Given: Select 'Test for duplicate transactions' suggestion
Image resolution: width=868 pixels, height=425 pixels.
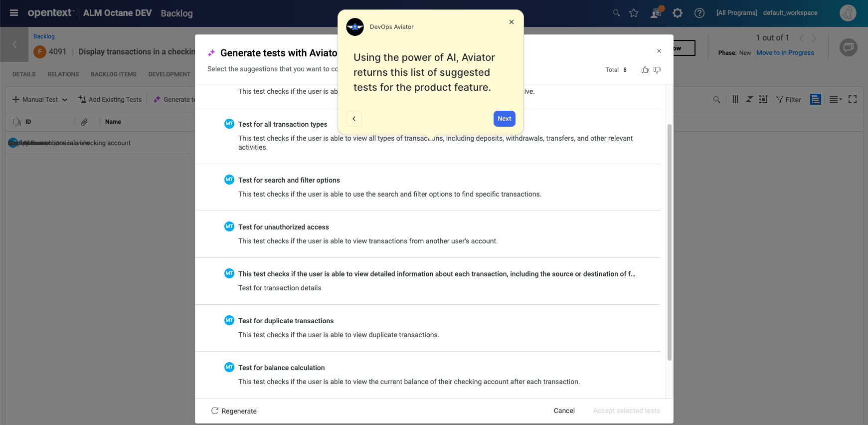Looking at the screenshot, I should [428, 328].
